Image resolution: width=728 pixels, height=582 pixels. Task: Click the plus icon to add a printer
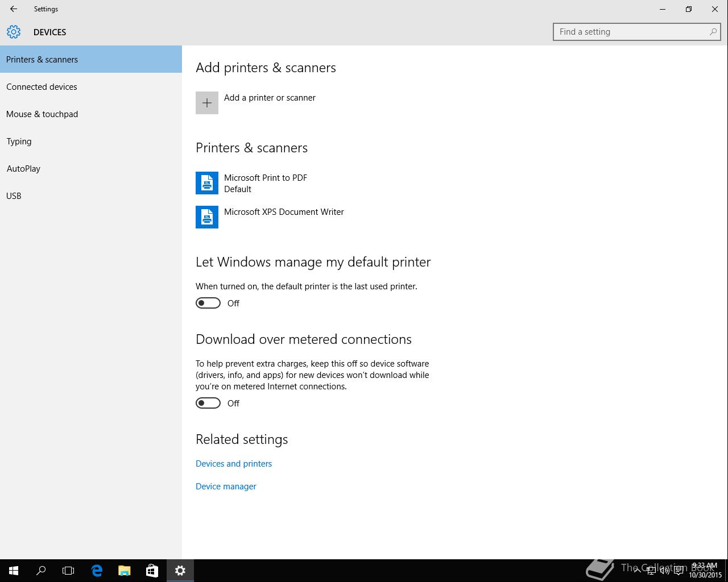click(x=207, y=103)
